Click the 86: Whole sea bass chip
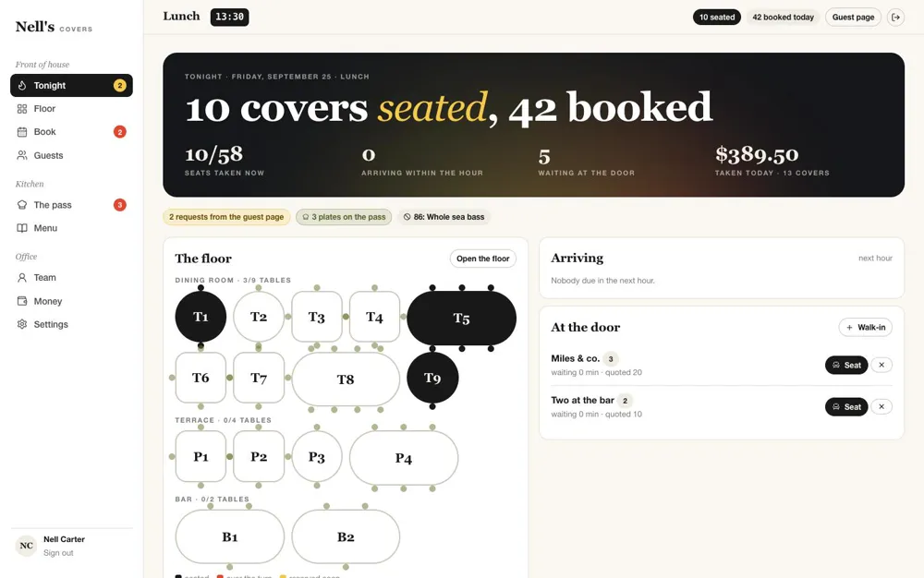This screenshot has height=578, width=924. pyautogui.click(x=444, y=217)
